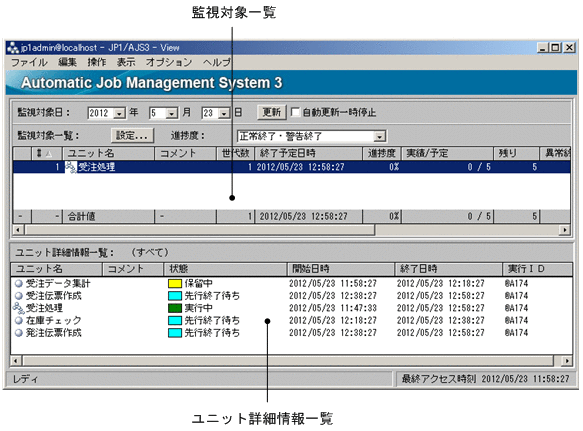Click the 保留中 status text

pyautogui.click(x=199, y=284)
